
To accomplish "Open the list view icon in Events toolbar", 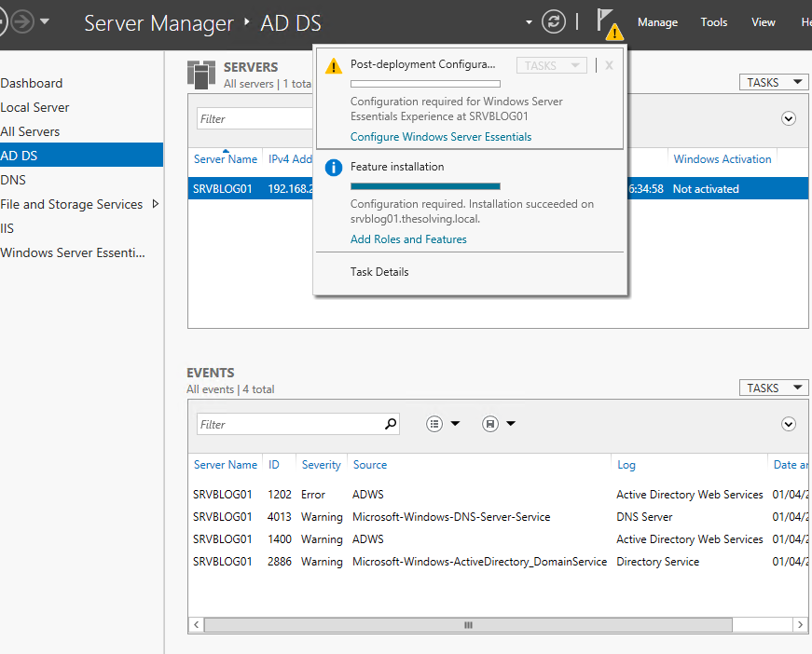I will point(434,423).
